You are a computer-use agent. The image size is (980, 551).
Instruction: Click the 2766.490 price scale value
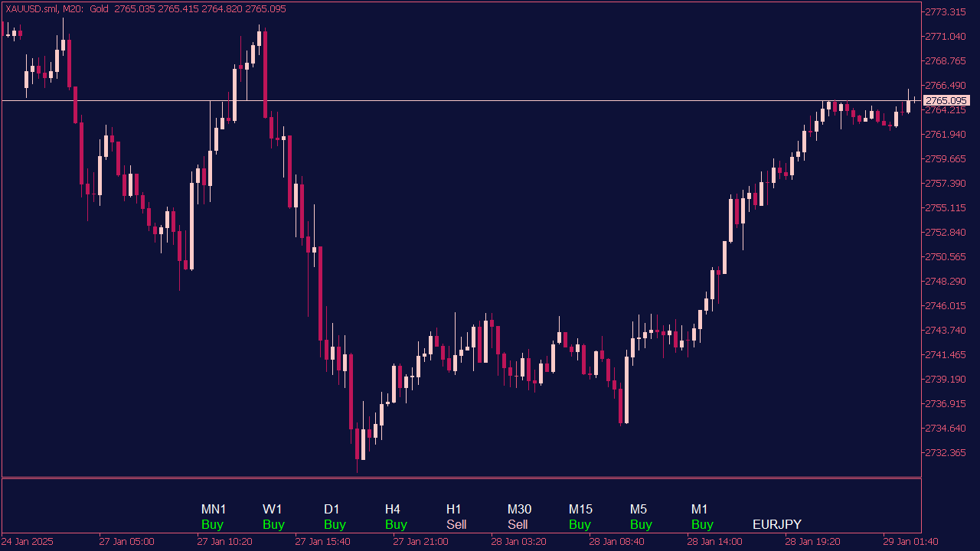pos(946,85)
